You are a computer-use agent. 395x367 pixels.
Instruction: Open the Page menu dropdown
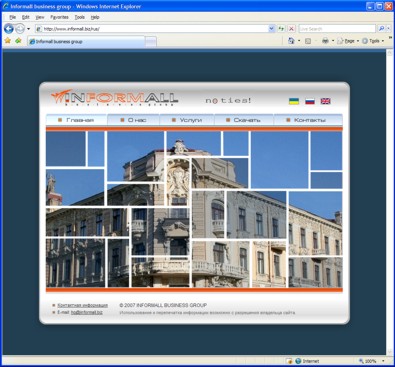click(348, 41)
